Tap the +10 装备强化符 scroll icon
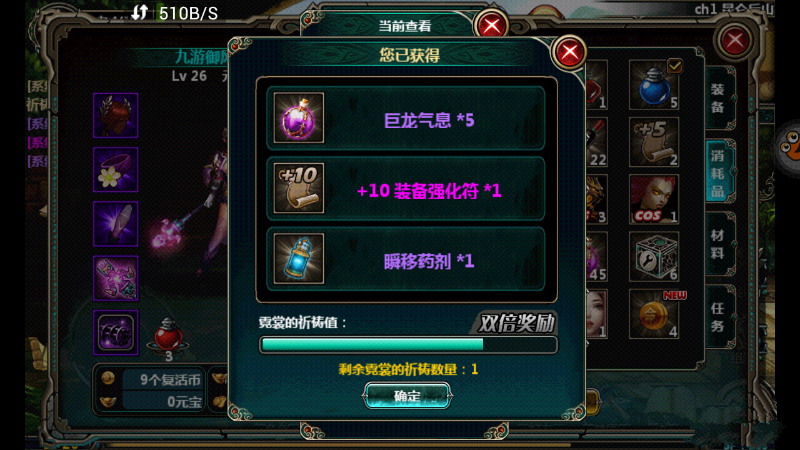The height and width of the screenshot is (450, 800). [x=299, y=188]
